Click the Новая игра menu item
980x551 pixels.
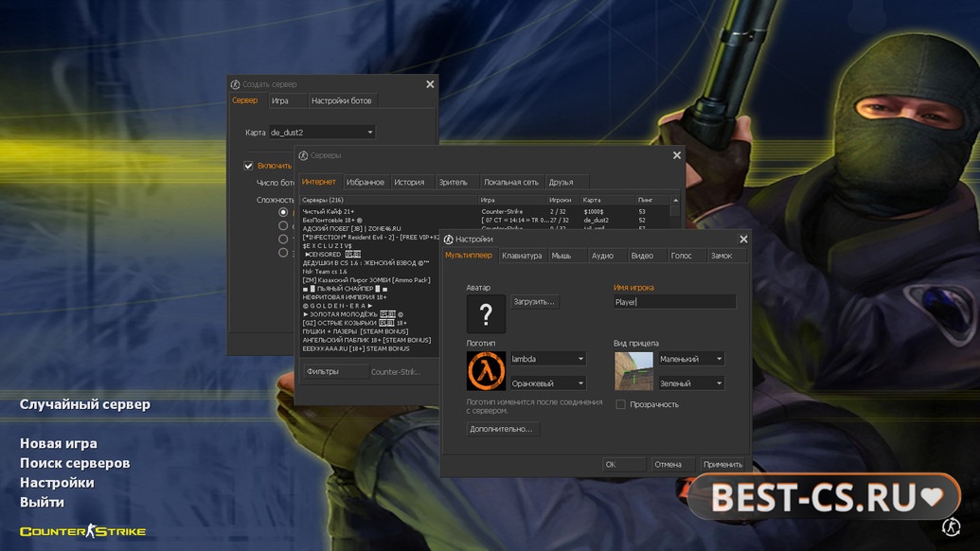click(59, 444)
